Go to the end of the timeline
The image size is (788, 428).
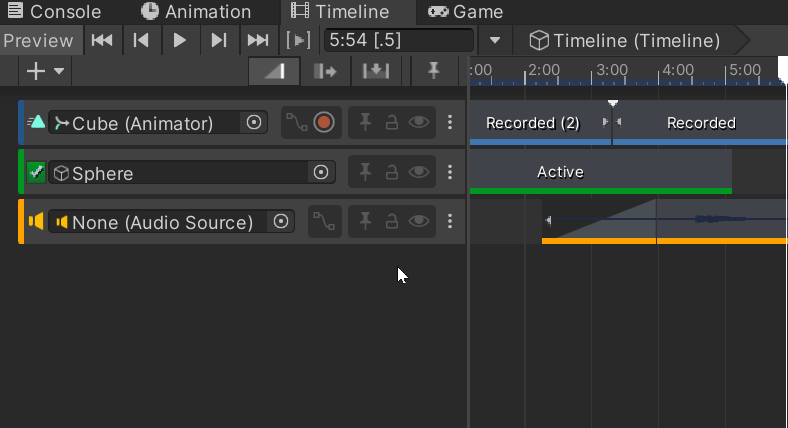point(258,40)
